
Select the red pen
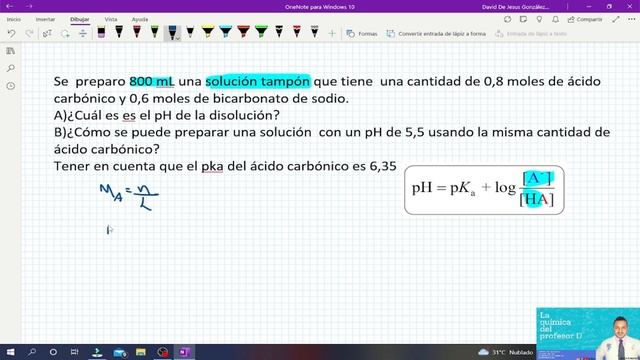137,33
